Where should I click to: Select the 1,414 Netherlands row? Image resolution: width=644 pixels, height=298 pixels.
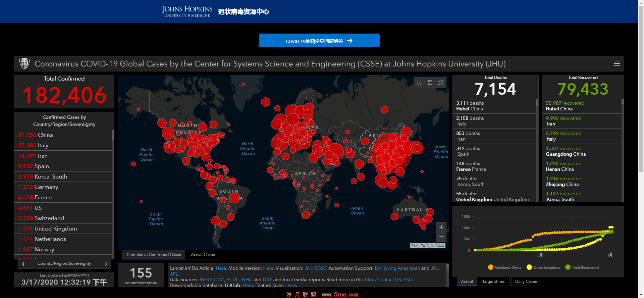click(x=63, y=239)
